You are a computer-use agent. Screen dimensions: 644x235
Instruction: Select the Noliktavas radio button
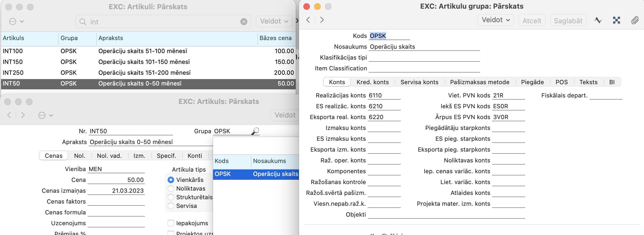pos(171,188)
